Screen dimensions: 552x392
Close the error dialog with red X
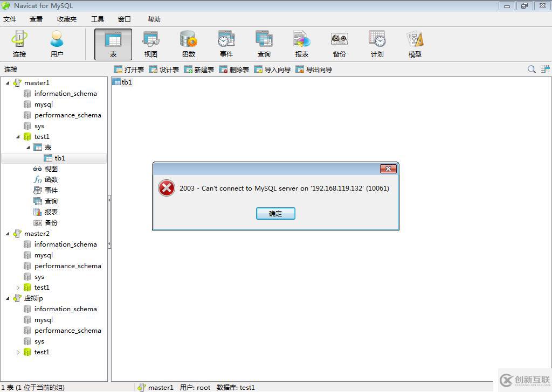coord(388,169)
